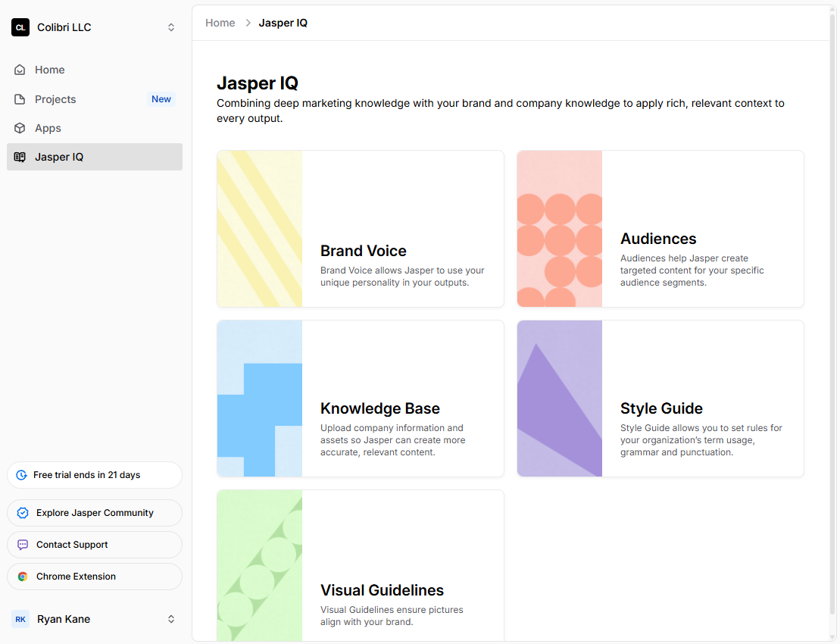
Task: Click the blue blocks Knowledge Base thumbnail
Action: (260, 399)
